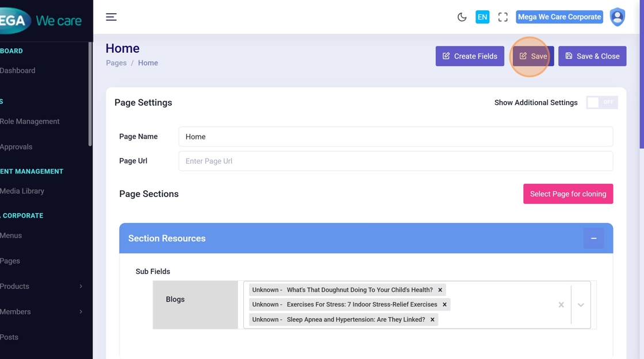
Task: Focus the Page Url input field
Action: pos(396,161)
